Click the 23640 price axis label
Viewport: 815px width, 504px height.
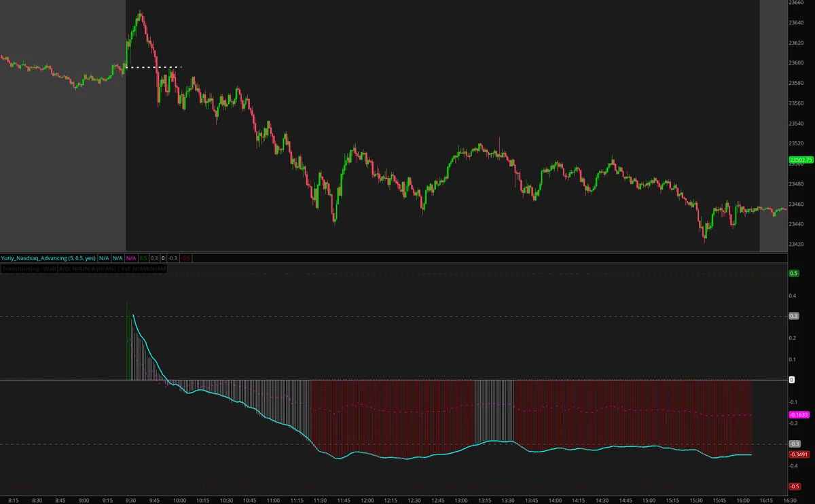797,22
